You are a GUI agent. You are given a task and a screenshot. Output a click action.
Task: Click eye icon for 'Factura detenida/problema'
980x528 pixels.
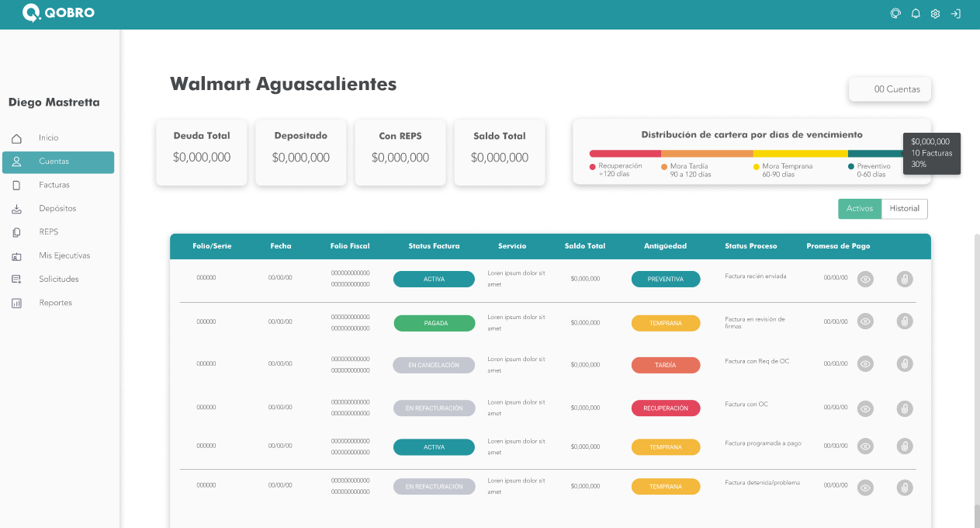click(865, 488)
